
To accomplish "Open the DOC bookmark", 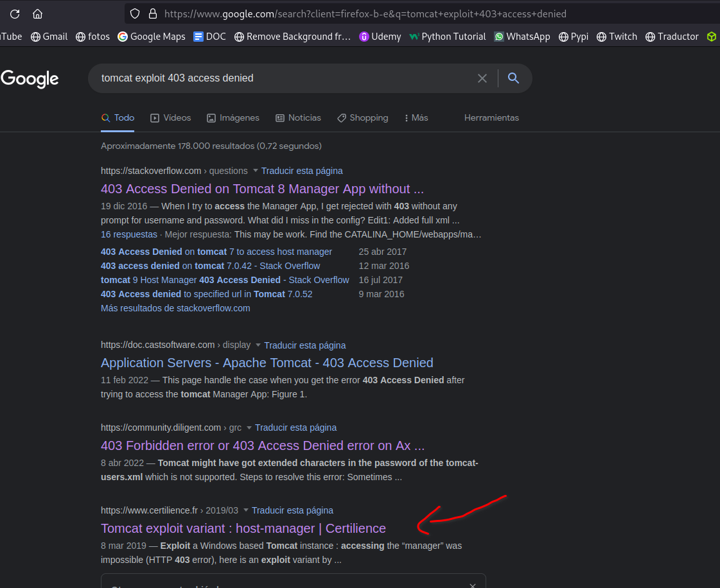I will tap(210, 37).
